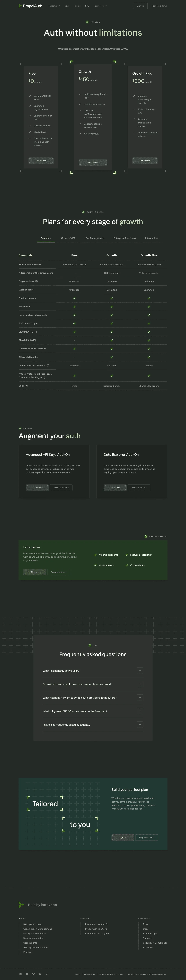Click Sign up under Build your perfect plan

(x=123, y=837)
